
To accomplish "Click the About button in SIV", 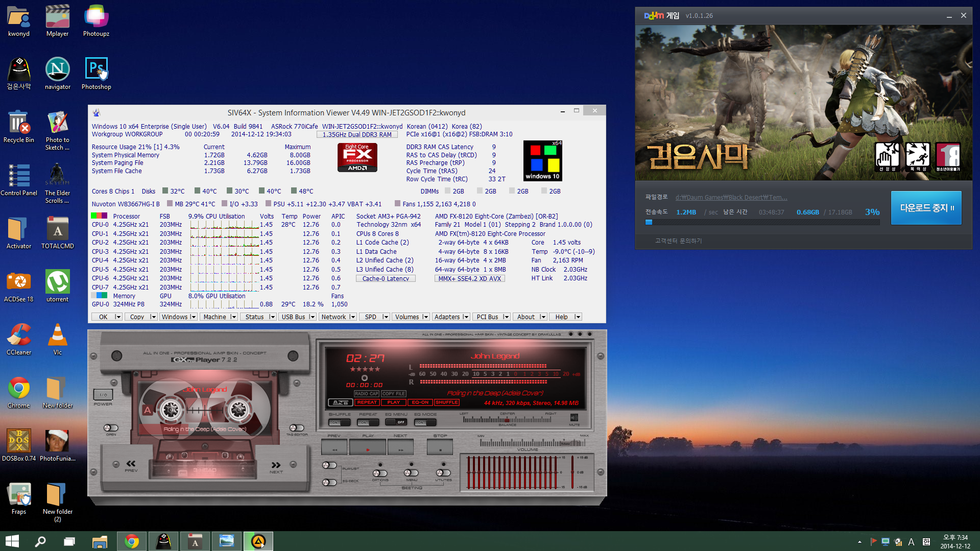I will pos(526,317).
